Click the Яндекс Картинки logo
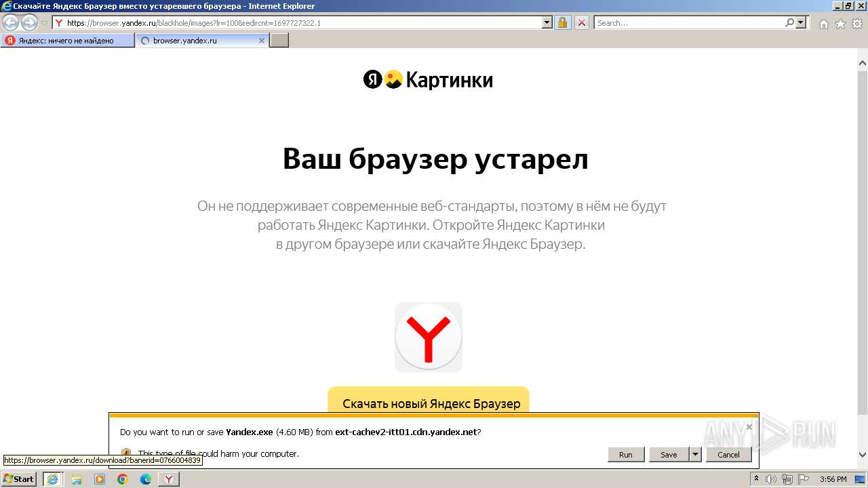868x488 pixels. coord(428,80)
